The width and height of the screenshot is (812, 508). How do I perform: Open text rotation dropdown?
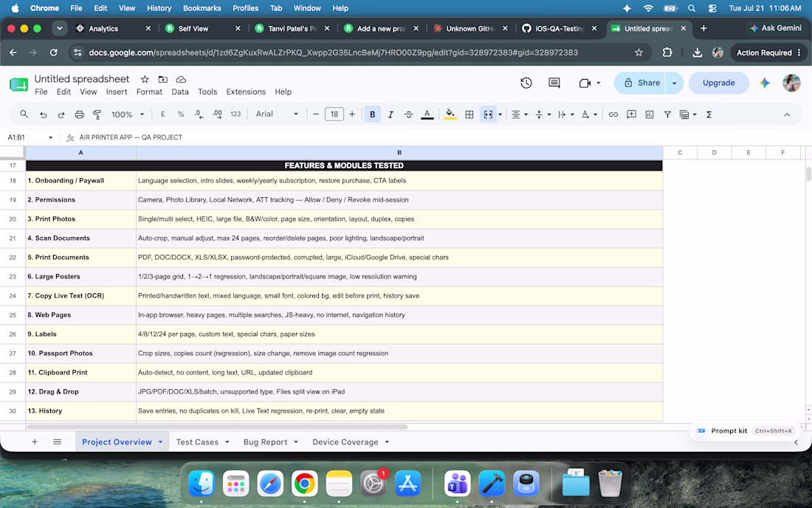[x=589, y=114]
